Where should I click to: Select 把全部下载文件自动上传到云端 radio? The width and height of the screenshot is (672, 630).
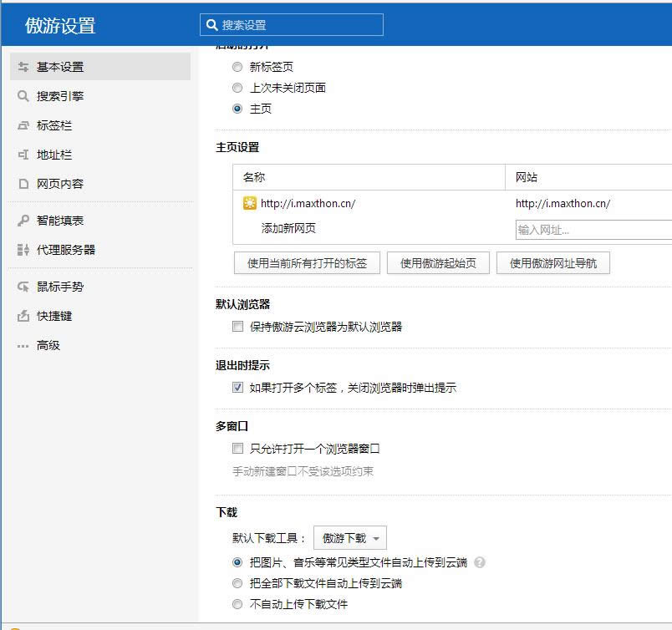237,583
